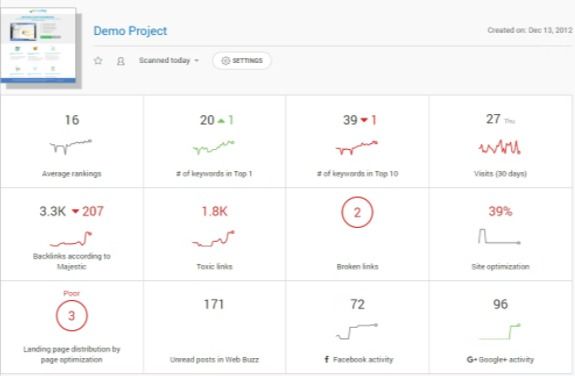Click the Facebook activity sparkline chart
575x376 pixels.
(x=357, y=331)
